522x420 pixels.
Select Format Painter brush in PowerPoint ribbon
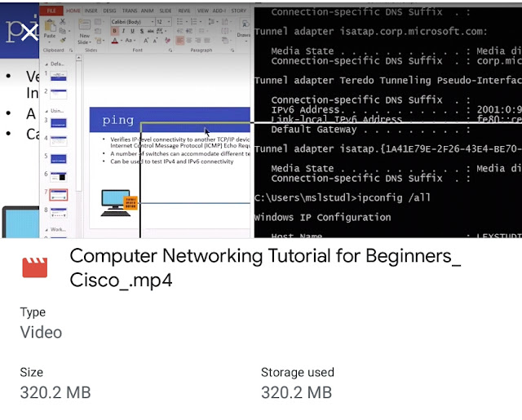[63, 40]
